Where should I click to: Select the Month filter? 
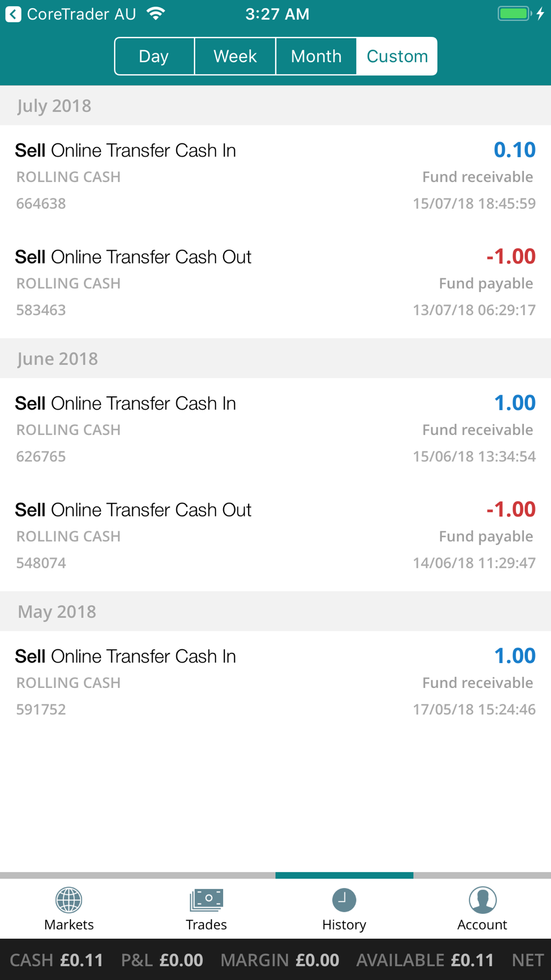316,56
